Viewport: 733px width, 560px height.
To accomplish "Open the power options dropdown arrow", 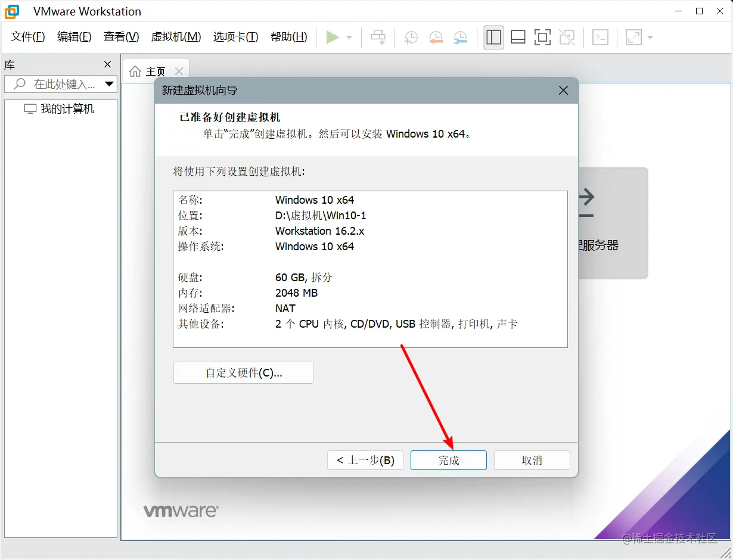I will coord(349,38).
